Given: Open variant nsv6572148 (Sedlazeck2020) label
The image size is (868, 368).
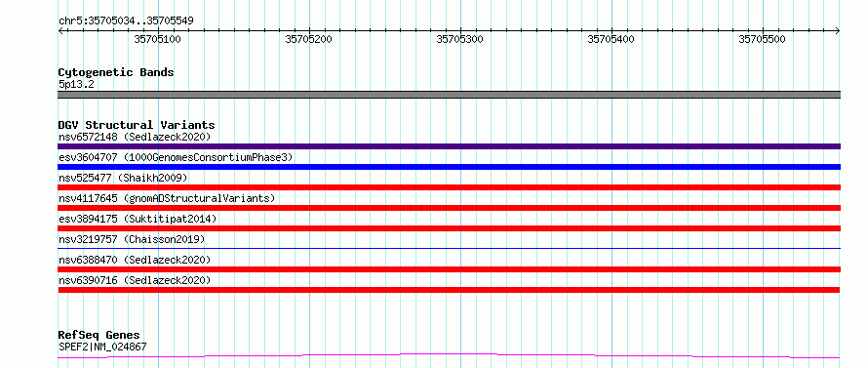Looking at the screenshot, I should 135,137.
